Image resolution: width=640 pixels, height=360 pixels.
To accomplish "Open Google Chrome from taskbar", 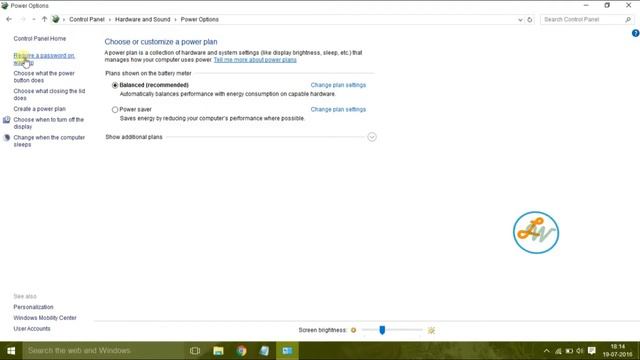I will [x=241, y=351].
